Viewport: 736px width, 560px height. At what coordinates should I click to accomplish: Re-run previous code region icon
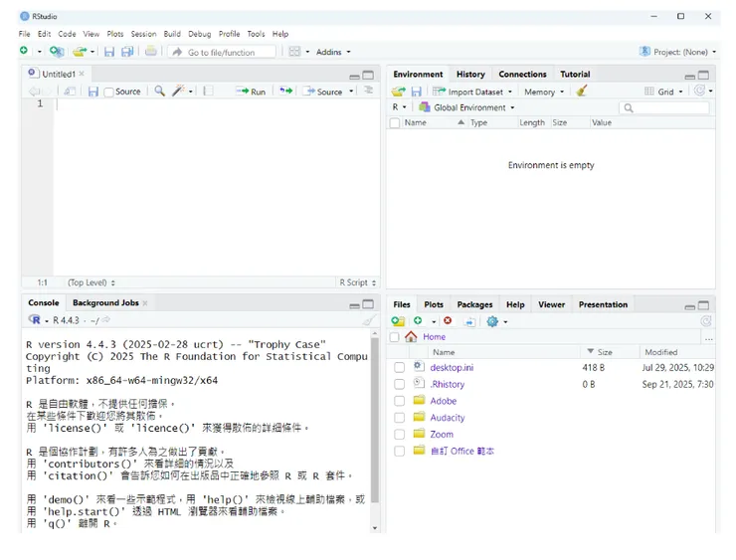pos(285,92)
